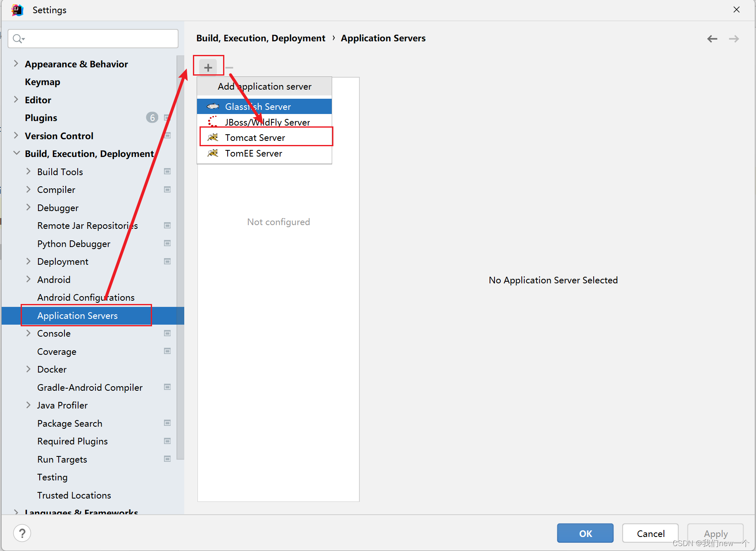Click the plus button to add server

point(208,67)
